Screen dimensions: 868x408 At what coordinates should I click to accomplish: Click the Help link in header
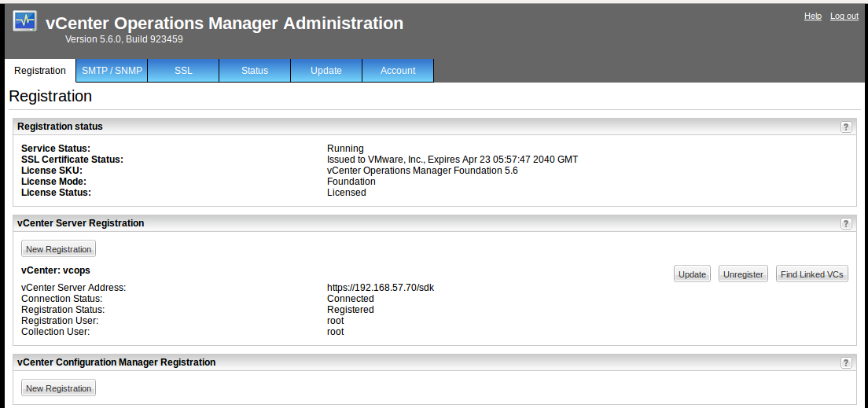coord(813,16)
